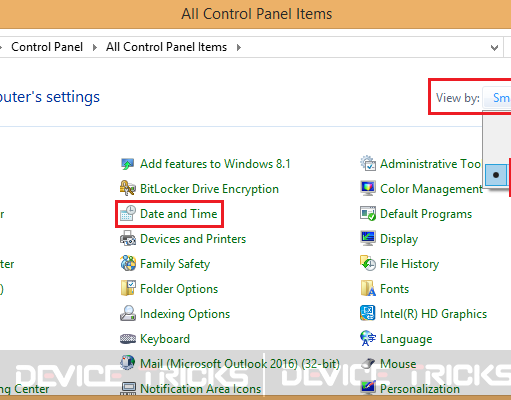Click the Keyboard icon

pyautogui.click(x=128, y=339)
